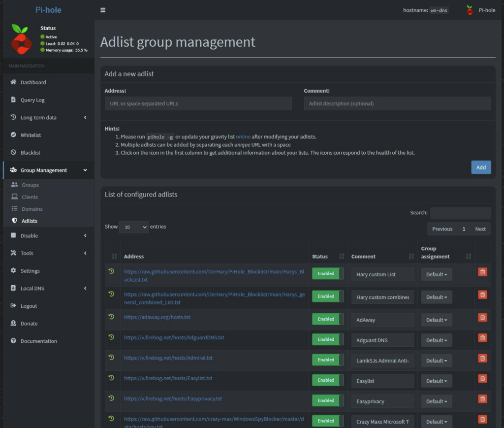Delete the Adguard DNS adlist
This screenshot has height=428, width=504.
pos(482,338)
